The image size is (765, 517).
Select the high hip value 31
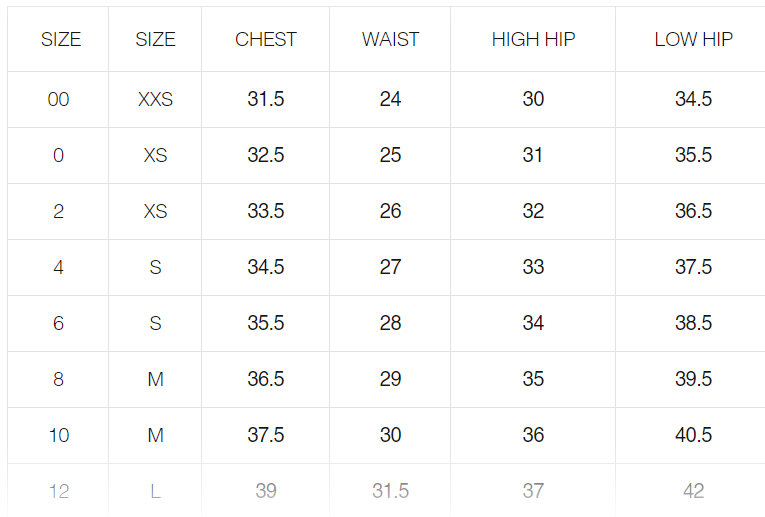(533, 156)
